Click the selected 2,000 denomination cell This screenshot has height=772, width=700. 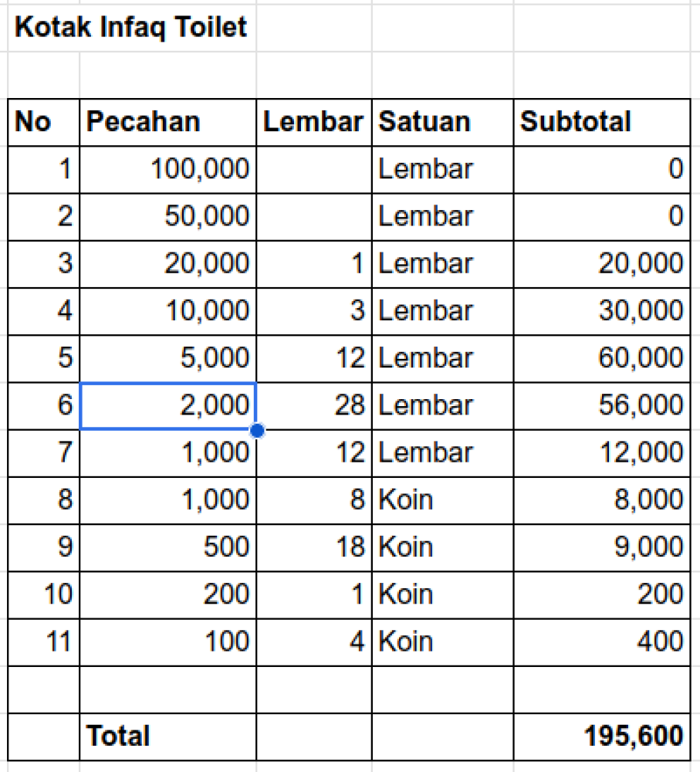[x=167, y=405]
